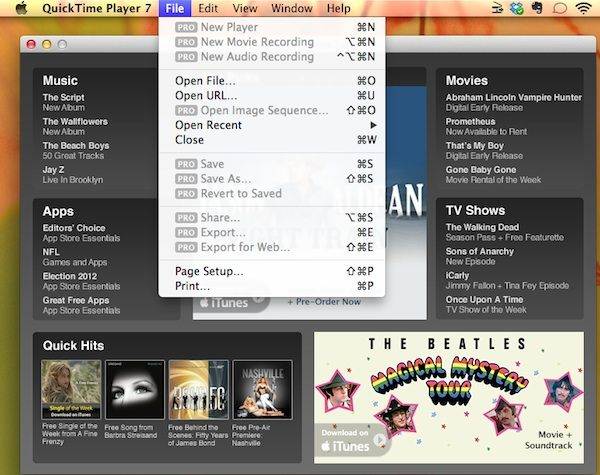Open the Window menu
Viewport: 600px width, 475px height.
[292, 8]
